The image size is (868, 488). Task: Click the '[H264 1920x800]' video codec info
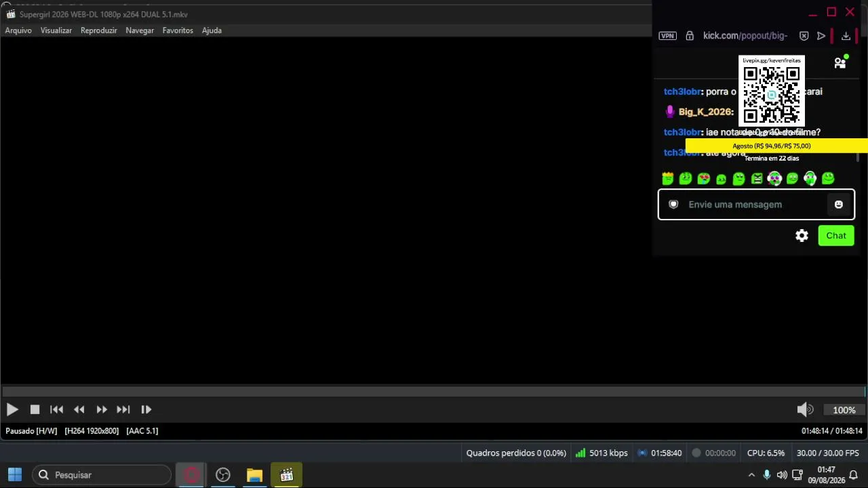pos(92,431)
